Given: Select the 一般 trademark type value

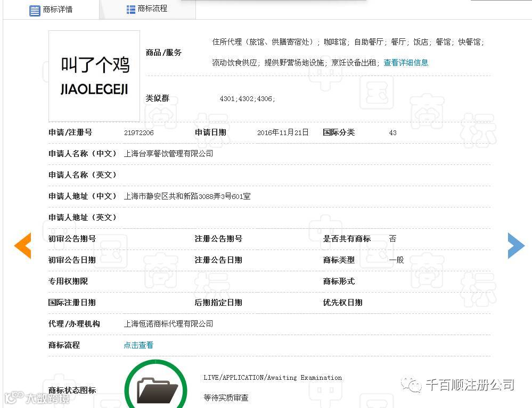Looking at the screenshot, I should [396, 260].
